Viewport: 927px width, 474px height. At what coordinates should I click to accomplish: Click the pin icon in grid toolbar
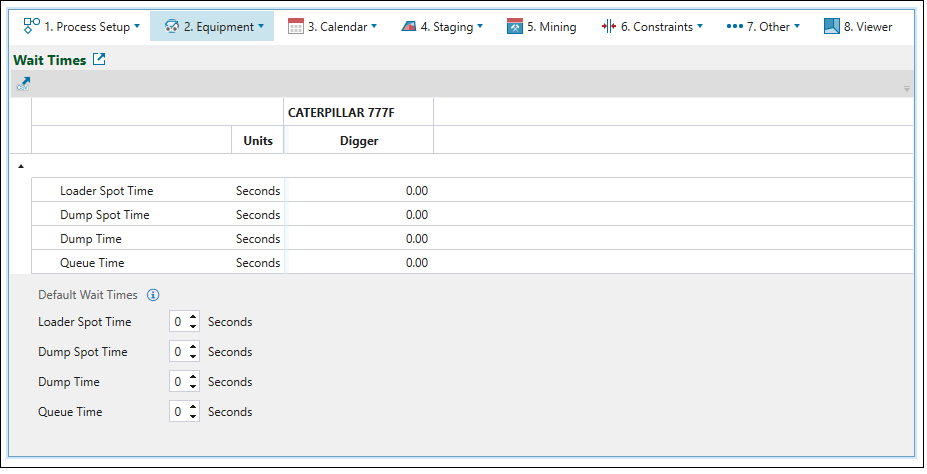pos(23,86)
